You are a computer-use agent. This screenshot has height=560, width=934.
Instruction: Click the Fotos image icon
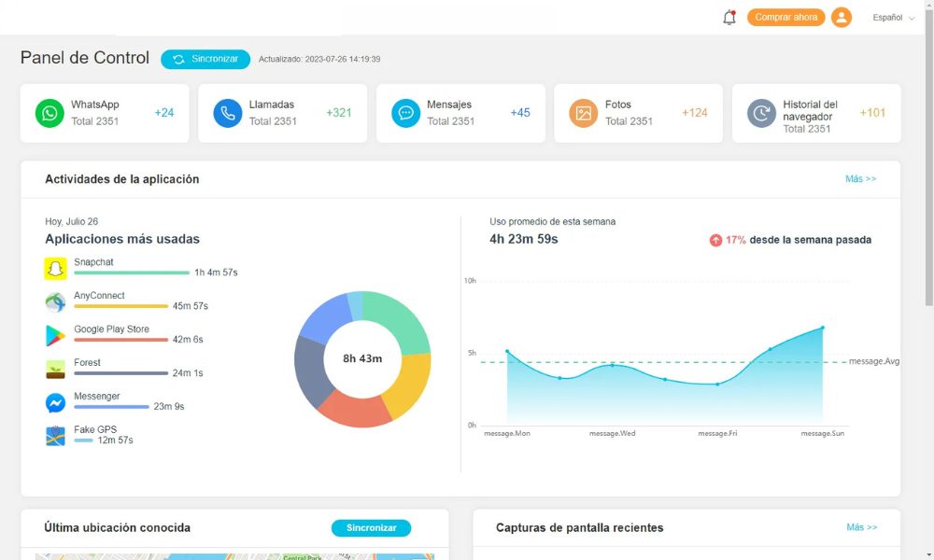(x=584, y=113)
